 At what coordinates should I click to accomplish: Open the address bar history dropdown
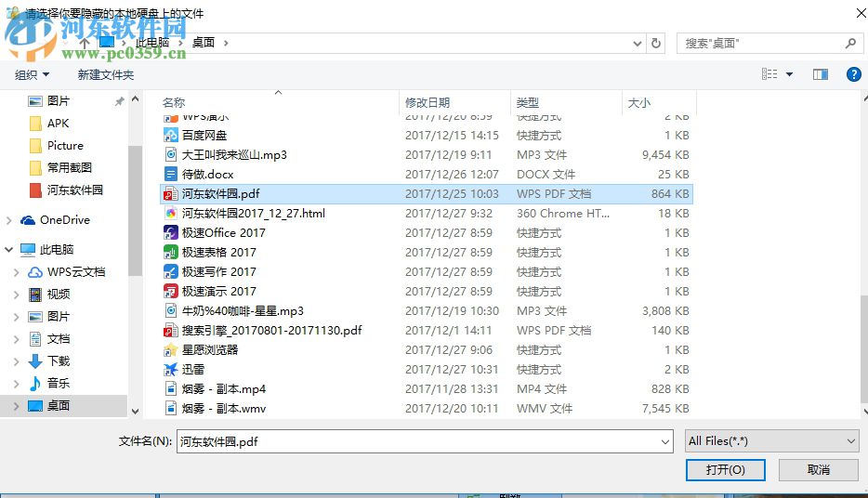click(x=638, y=43)
